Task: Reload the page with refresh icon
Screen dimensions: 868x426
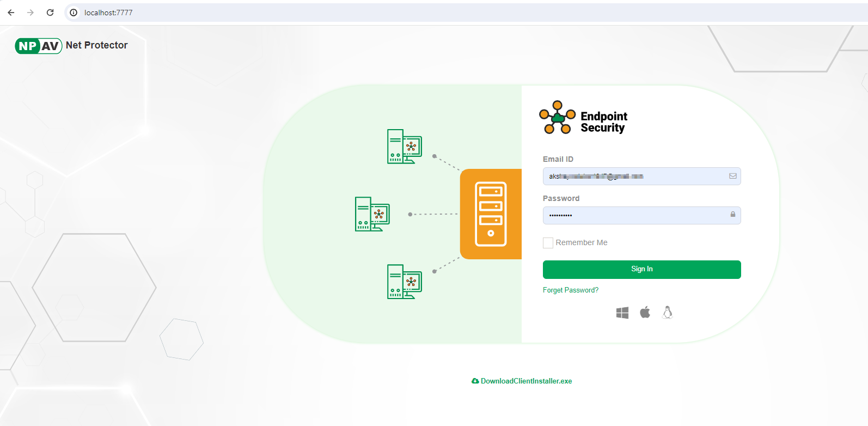Action: click(50, 13)
